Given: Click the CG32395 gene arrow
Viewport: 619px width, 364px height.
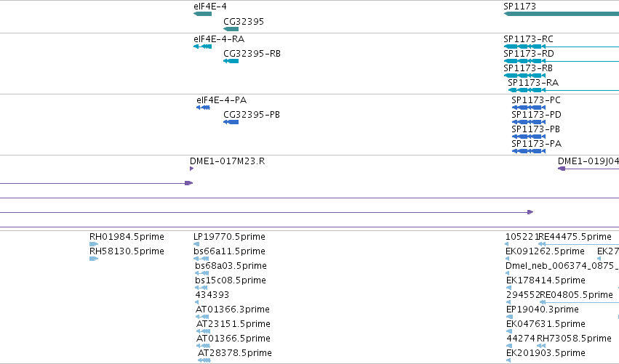Looking at the screenshot, I should (x=231, y=29).
